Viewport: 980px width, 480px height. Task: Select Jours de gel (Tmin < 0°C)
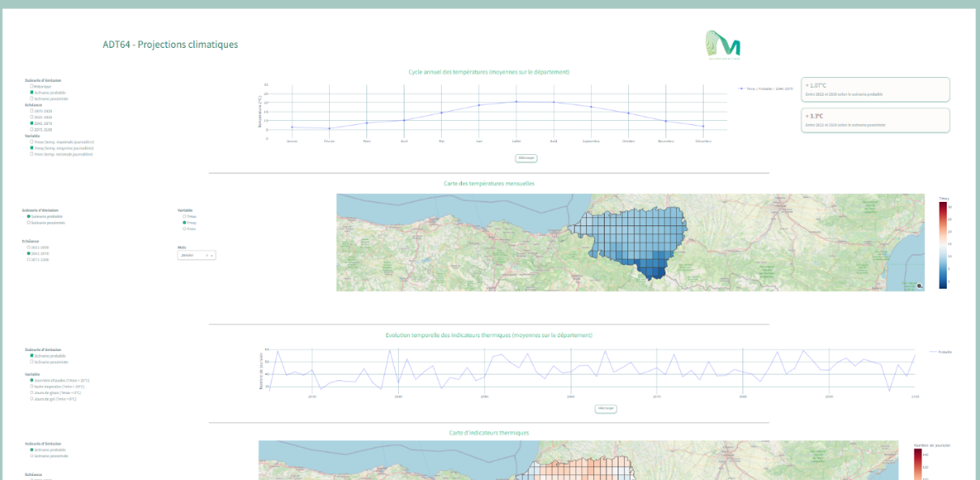32,399
